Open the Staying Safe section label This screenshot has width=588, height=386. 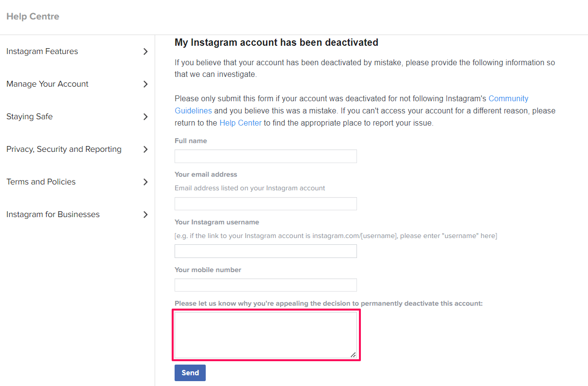point(29,117)
